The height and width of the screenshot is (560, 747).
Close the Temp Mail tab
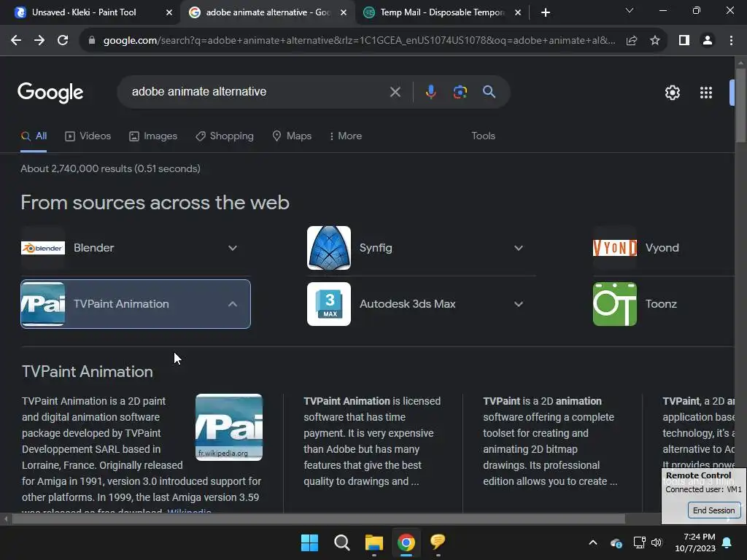pos(518,12)
